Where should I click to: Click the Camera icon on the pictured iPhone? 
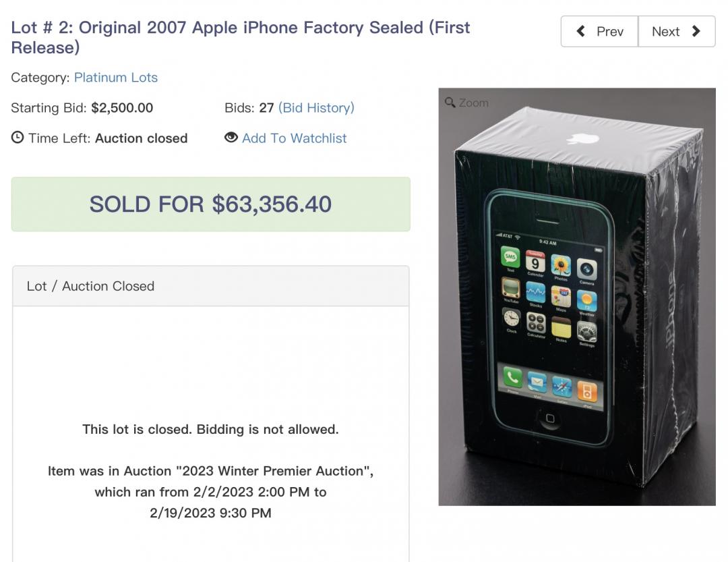point(586,269)
